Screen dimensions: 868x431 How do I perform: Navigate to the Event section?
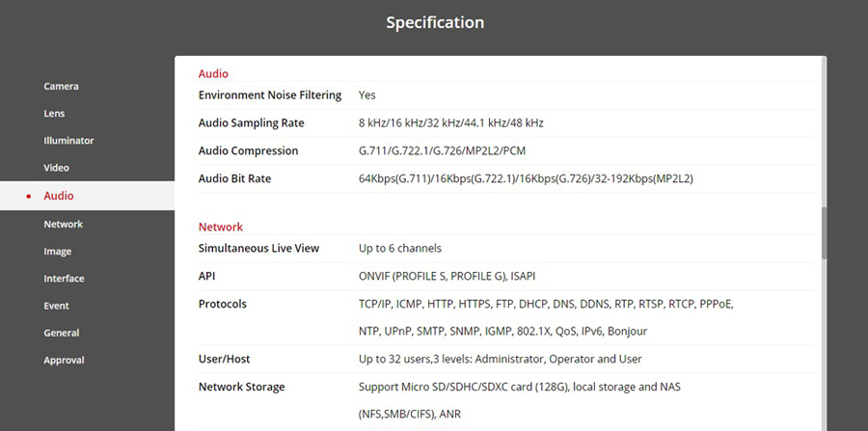(56, 306)
